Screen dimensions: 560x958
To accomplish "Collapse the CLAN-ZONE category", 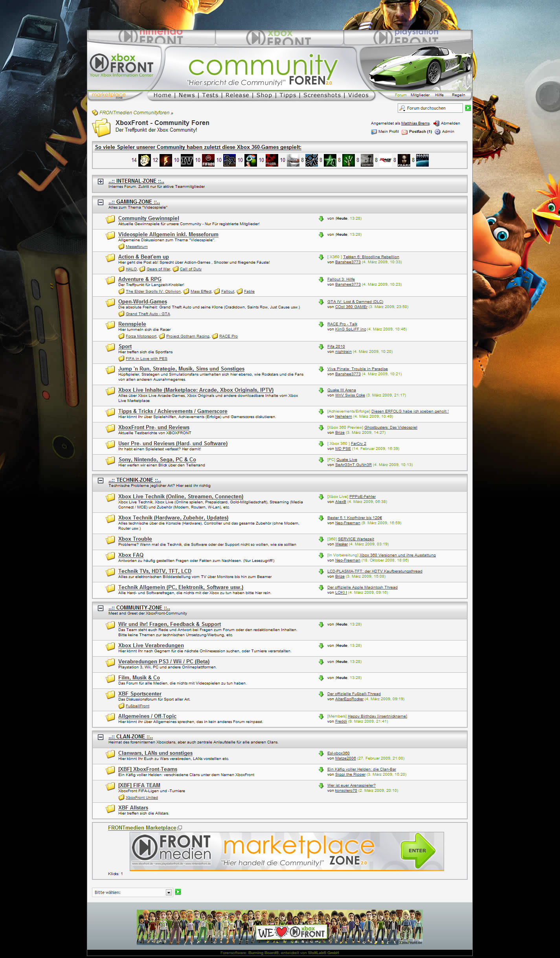I will click(101, 737).
